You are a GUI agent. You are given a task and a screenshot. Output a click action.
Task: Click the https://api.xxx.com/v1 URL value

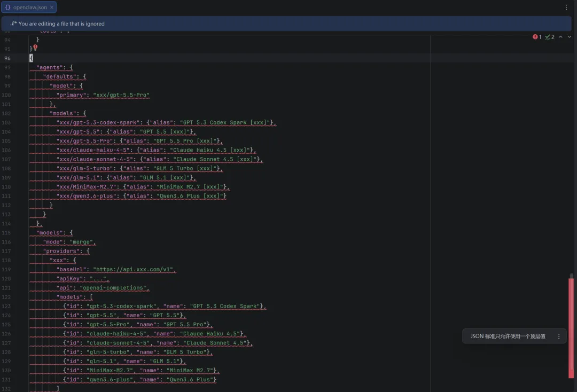[x=133, y=270]
